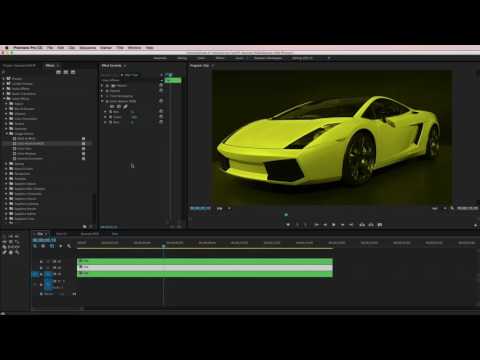Click Mark In button in Program monitor
Image resolution: width=480 pixels, height=360 pixels.
click(298, 225)
